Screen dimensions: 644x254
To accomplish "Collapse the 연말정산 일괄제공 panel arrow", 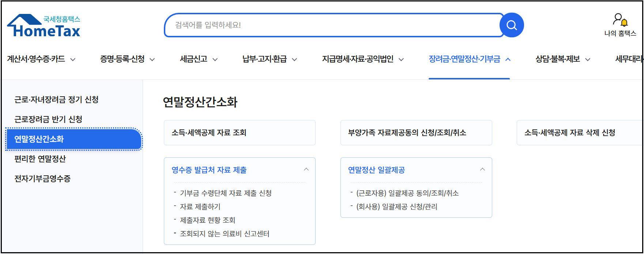I will [482, 169].
